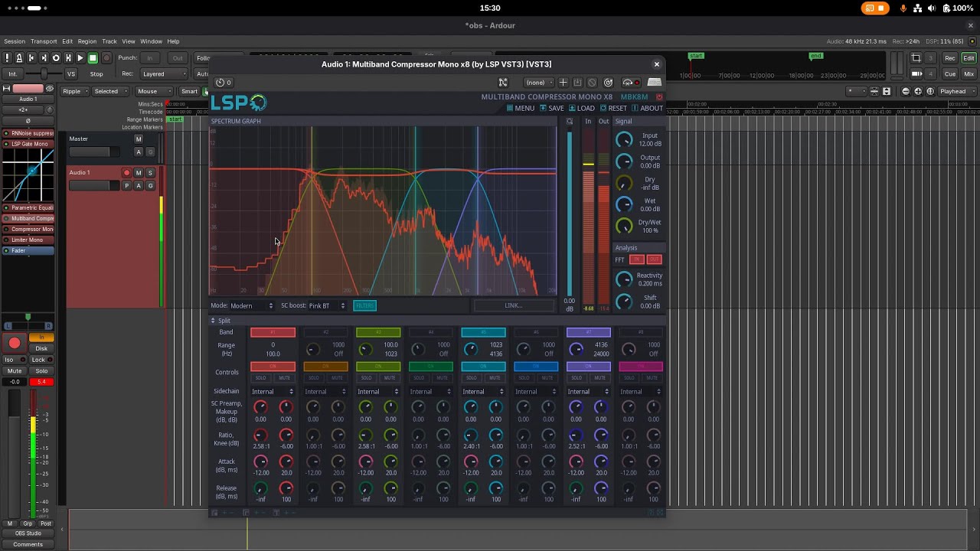This screenshot has height=551, width=980.
Task: Click the LINK... button
Action: tap(513, 305)
